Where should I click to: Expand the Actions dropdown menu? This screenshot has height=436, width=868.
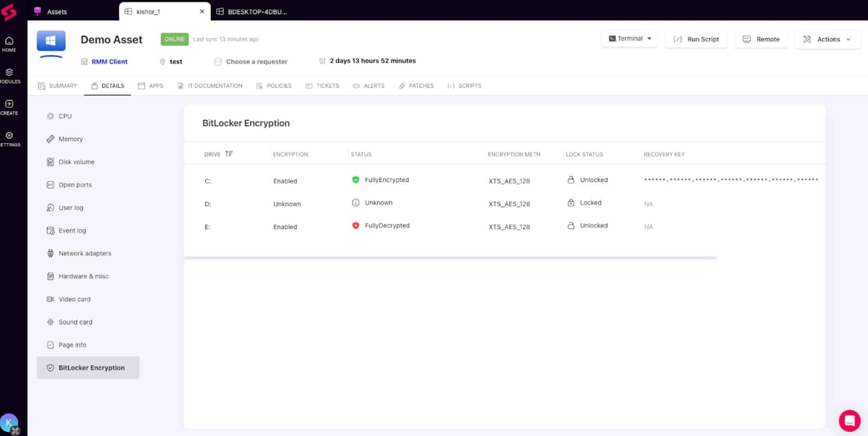pyautogui.click(x=827, y=40)
